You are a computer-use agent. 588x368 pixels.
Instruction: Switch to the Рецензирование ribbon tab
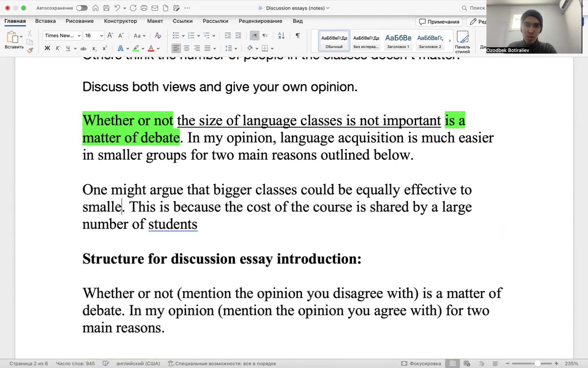260,21
